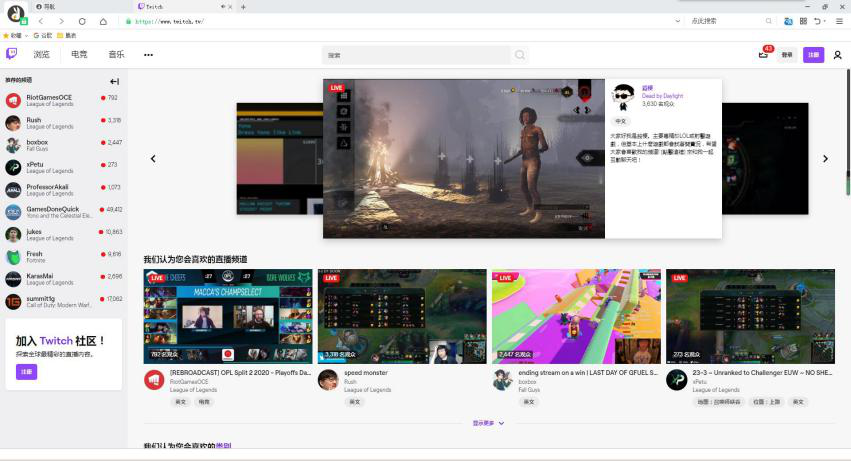Click the browser profile rabbit avatar
This screenshot has width=851, height=461.
[16, 13]
